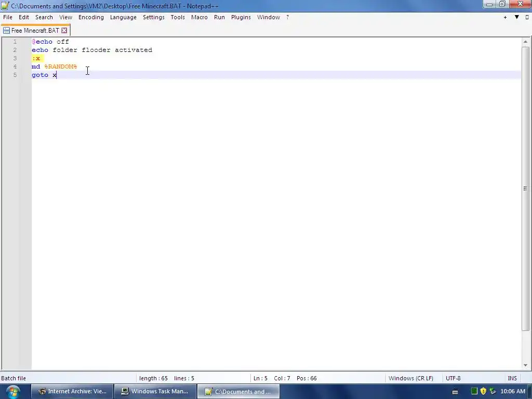This screenshot has height=399, width=532.
Task: Click on the '@echo off' code line
Action: (x=50, y=42)
